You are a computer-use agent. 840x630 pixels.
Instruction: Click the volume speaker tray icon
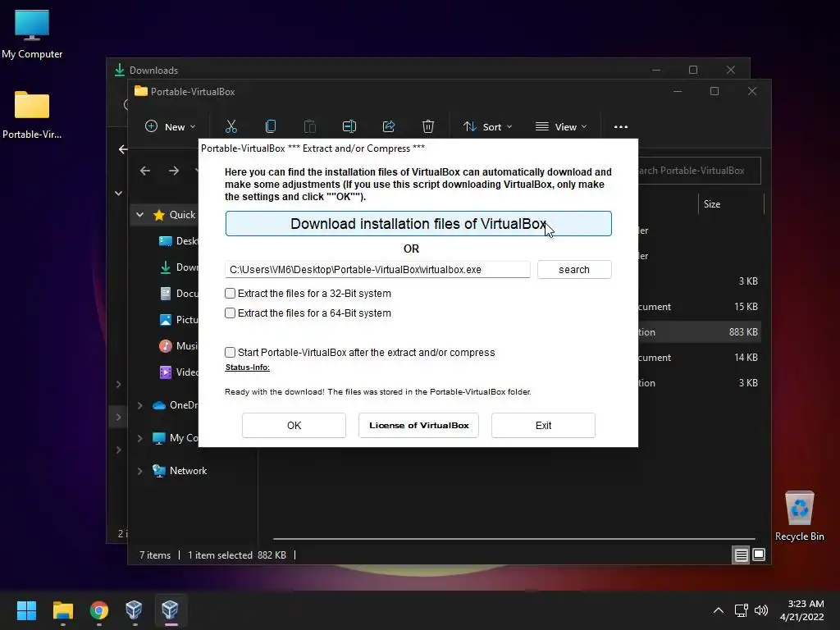pos(760,610)
